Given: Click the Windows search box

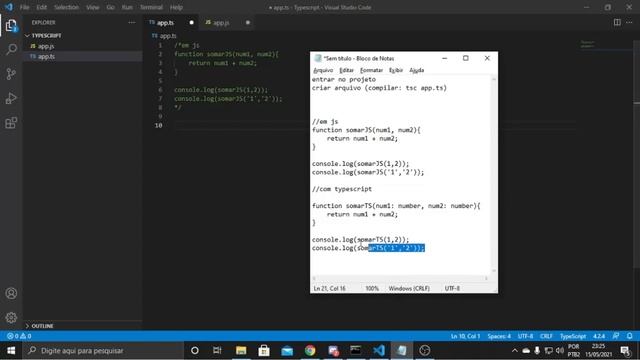Looking at the screenshot, I should pos(103,351).
